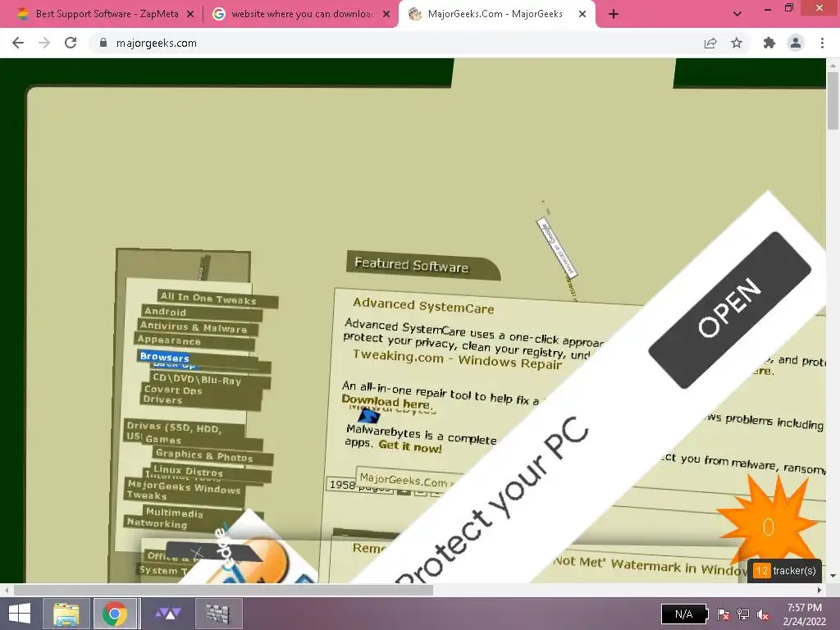Click the Advanced SystemCare heading
Viewport: 840px width, 630px height.
pos(423,306)
